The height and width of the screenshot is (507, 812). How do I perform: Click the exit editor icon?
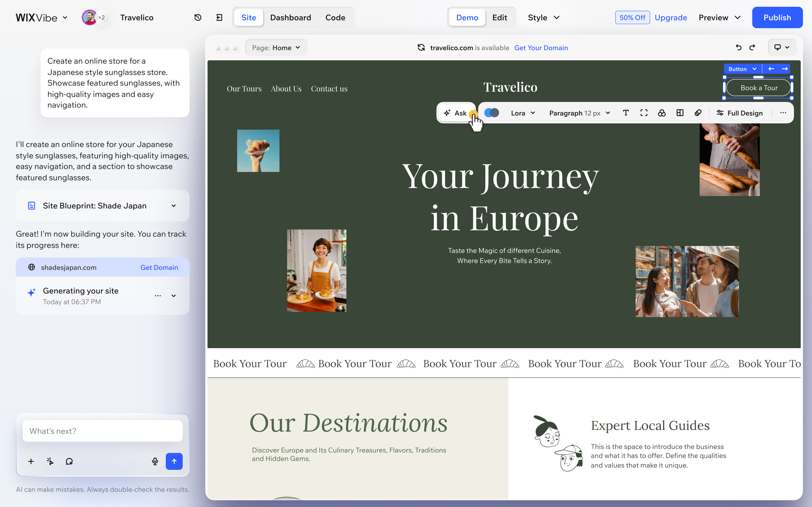coord(219,17)
